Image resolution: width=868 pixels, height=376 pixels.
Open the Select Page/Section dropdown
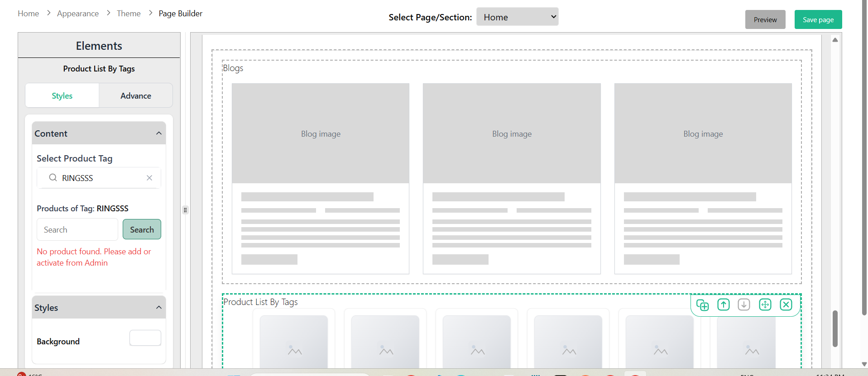517,17
